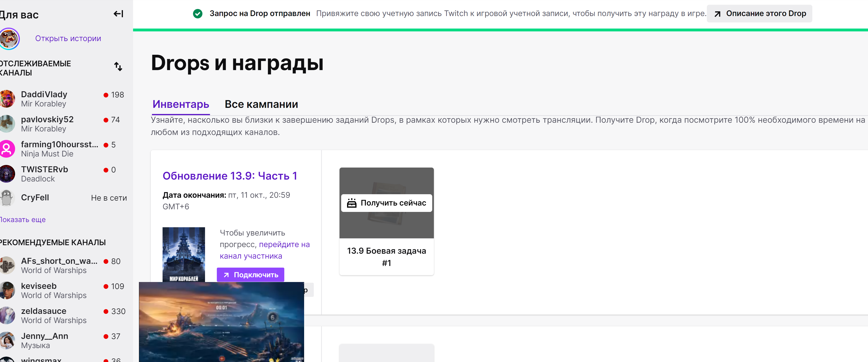Open the Обновление 13.9: Часть 1 campaign title
Screen dimensions: 868x362
click(x=230, y=176)
